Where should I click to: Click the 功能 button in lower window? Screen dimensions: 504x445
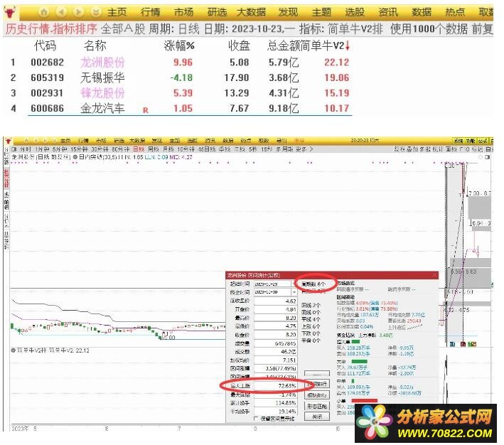471,141
